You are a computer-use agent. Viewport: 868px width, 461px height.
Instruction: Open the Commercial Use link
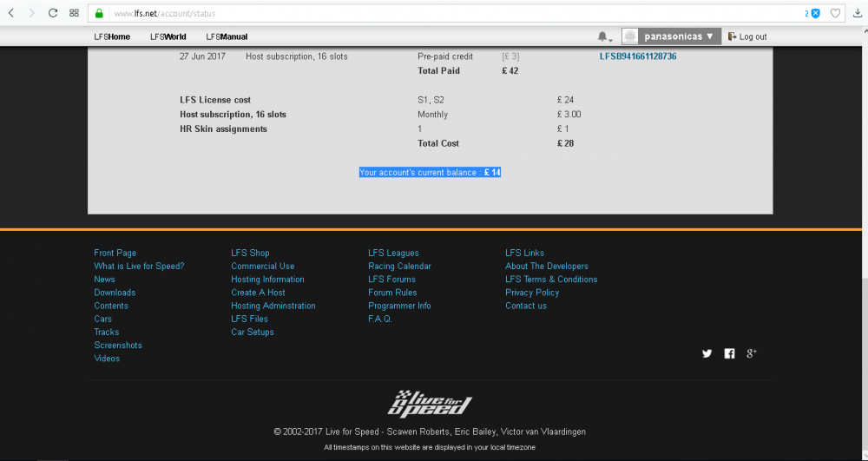pos(263,267)
